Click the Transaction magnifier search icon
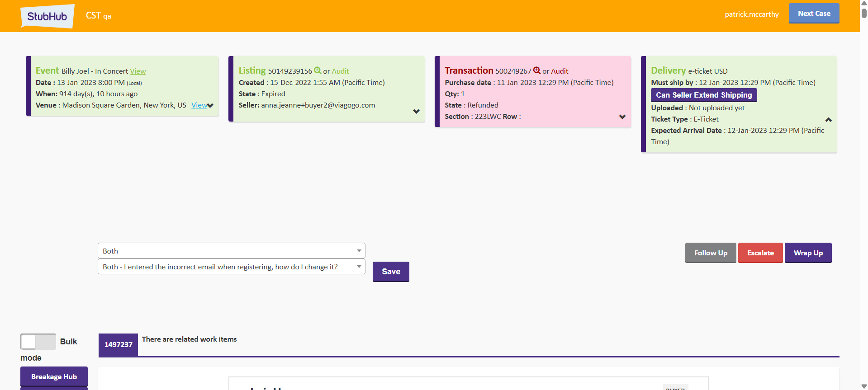 click(537, 70)
